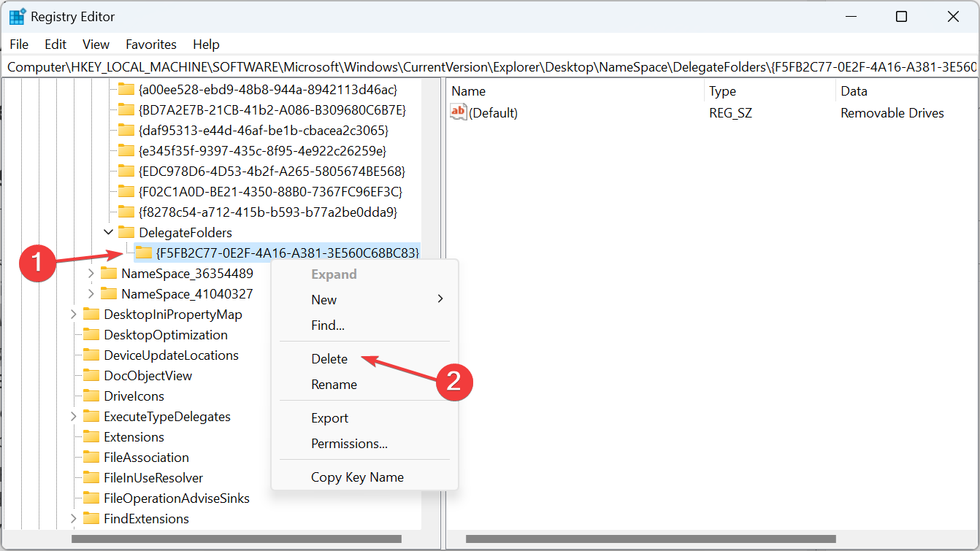This screenshot has height=551, width=980.
Task: Click the folder icon for {F02C1A0D-BE21-4350-88B0-7367FC96EF3C}
Action: coord(126,192)
